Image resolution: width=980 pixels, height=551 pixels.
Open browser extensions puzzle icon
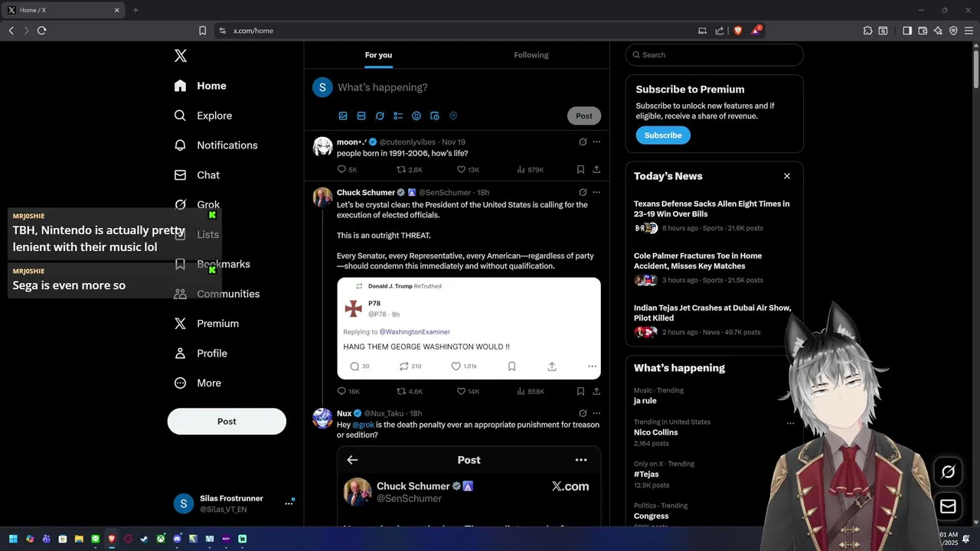(x=867, y=31)
